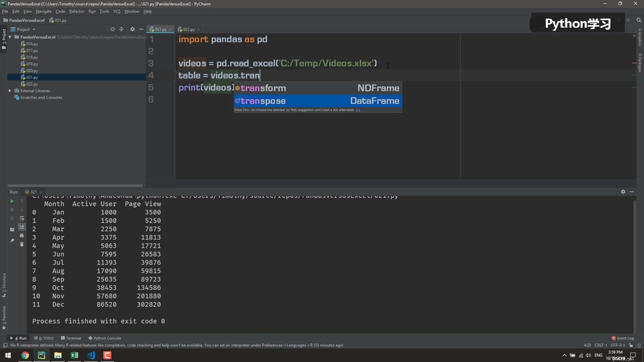Open the Event Log
The image size is (644, 362).
click(x=623, y=338)
